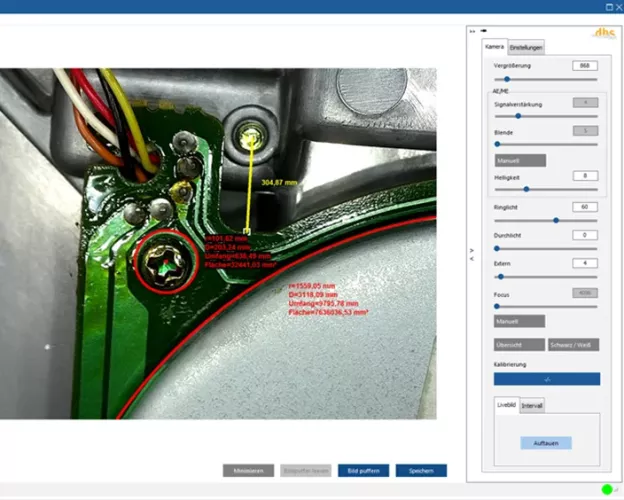Click the pin icon atop the side panel
This screenshot has width=624, height=500.
pyautogui.click(x=483, y=31)
